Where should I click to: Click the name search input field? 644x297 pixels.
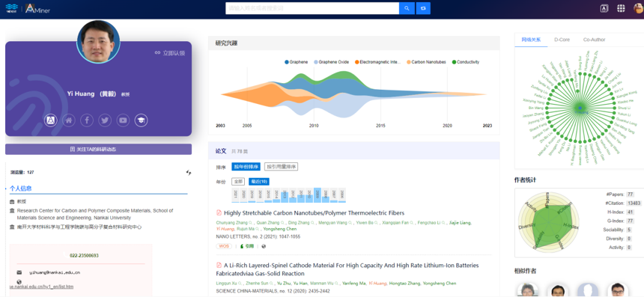point(312,8)
